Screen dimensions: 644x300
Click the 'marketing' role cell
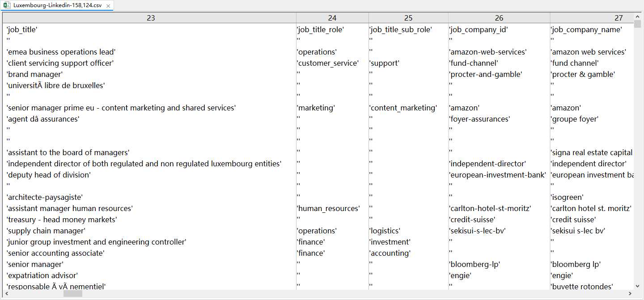coord(332,108)
